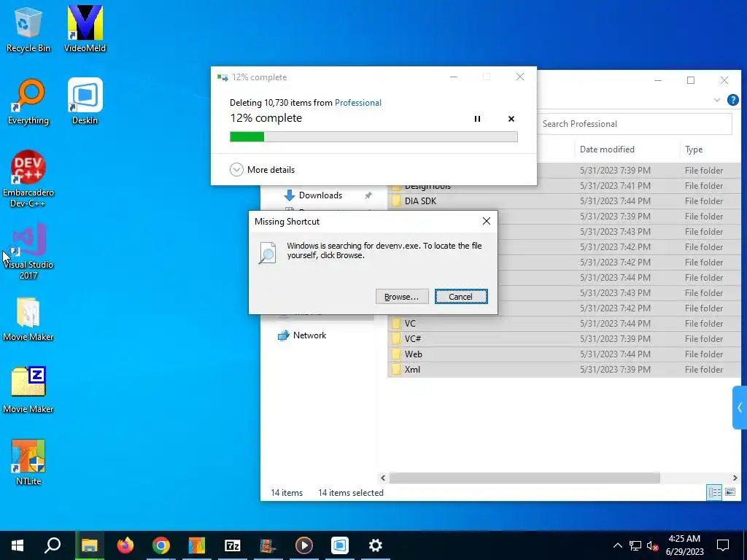Open Downloads in the navigation pane
Screen dimensions: 747x560
point(320,195)
